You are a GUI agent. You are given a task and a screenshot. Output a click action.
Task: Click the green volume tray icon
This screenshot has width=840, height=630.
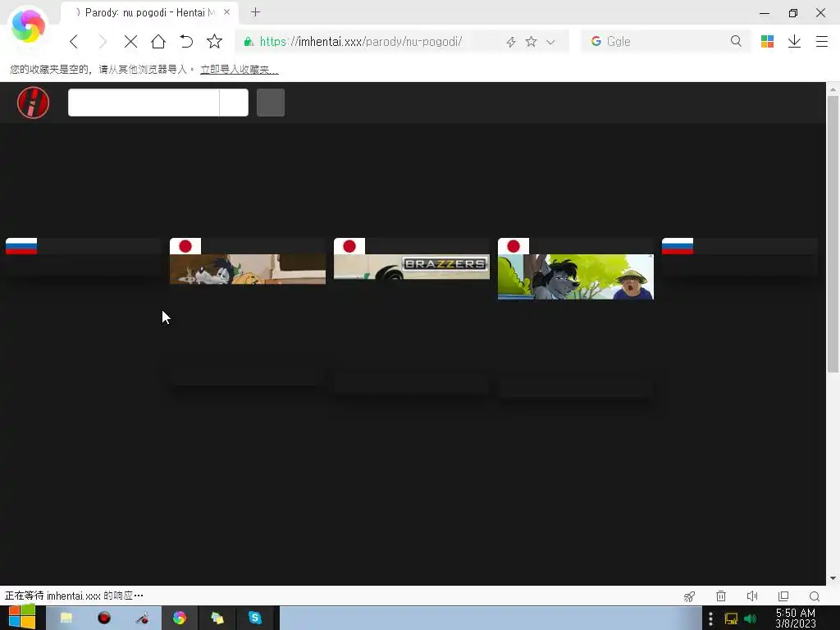[x=750, y=619]
